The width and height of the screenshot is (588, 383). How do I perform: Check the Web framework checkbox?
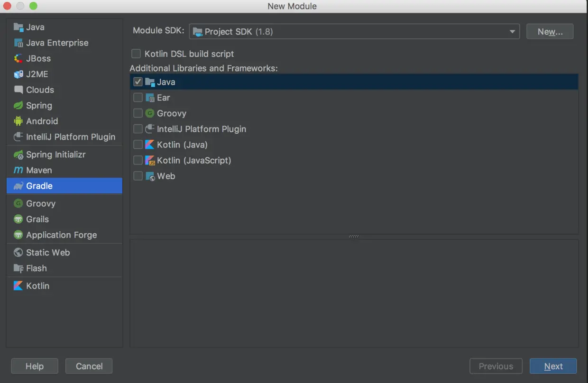pyautogui.click(x=138, y=176)
